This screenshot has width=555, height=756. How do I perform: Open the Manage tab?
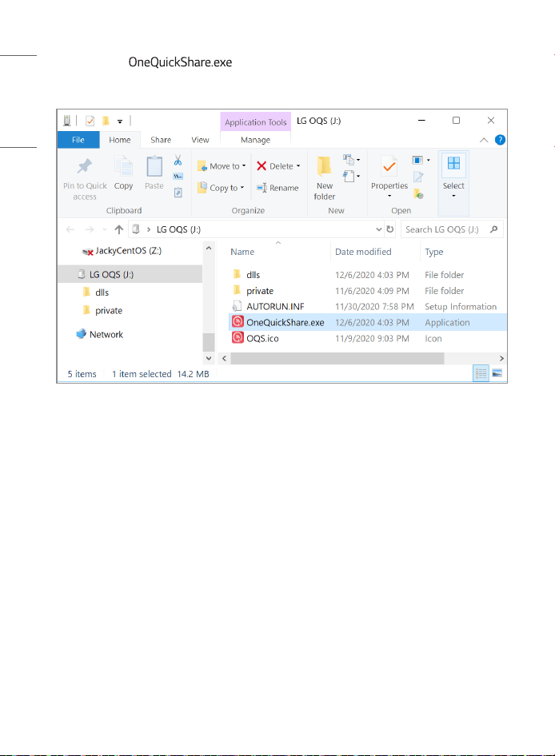(x=255, y=140)
